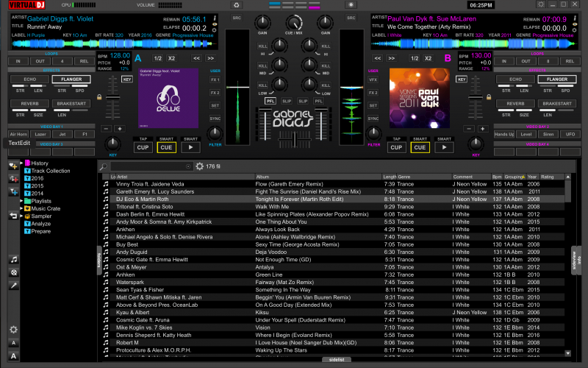Viewport: 588px width, 368px height.
Task: Click the search magnifier icon
Action: pyautogui.click(x=103, y=166)
